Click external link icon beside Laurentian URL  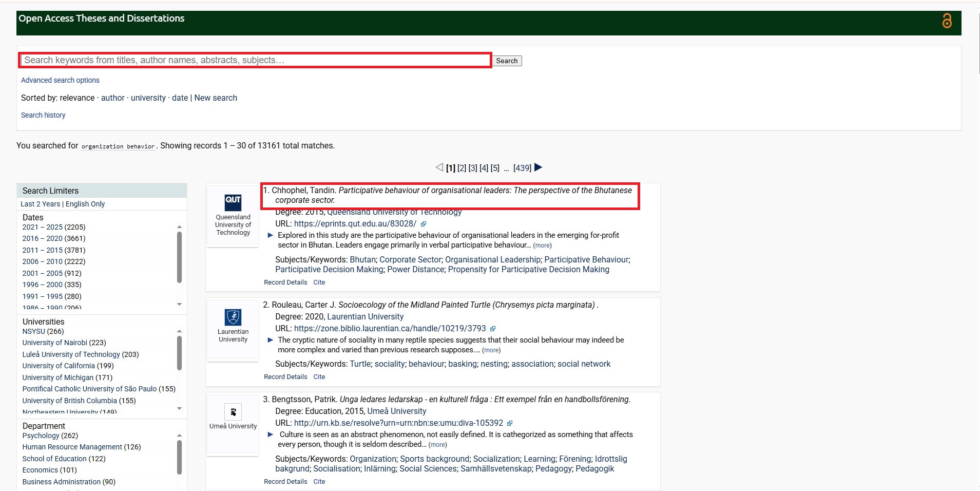pos(493,329)
